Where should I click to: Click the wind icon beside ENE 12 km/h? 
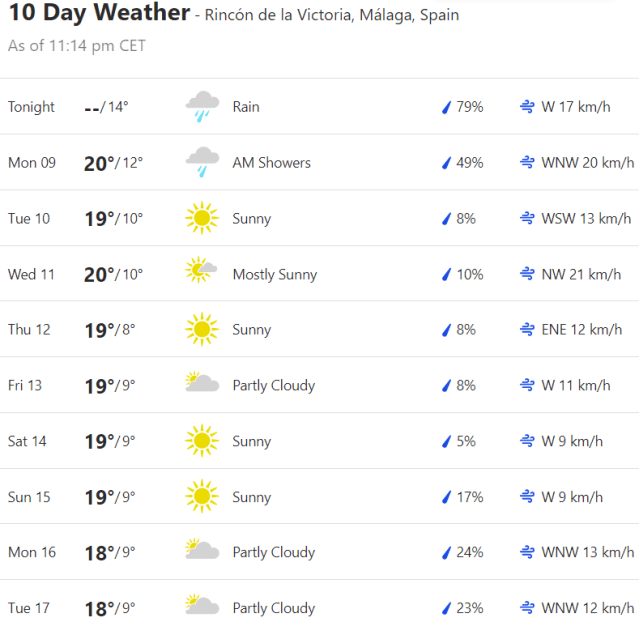pos(526,329)
